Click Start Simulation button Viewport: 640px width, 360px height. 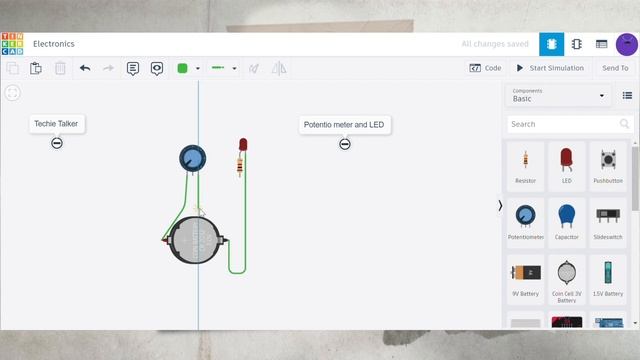coord(550,68)
